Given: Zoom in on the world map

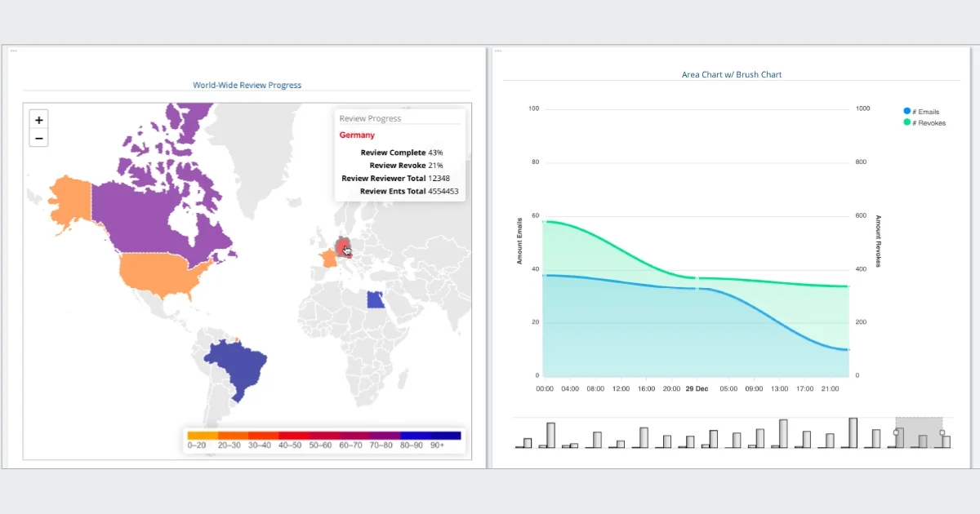Looking at the screenshot, I should (x=38, y=119).
